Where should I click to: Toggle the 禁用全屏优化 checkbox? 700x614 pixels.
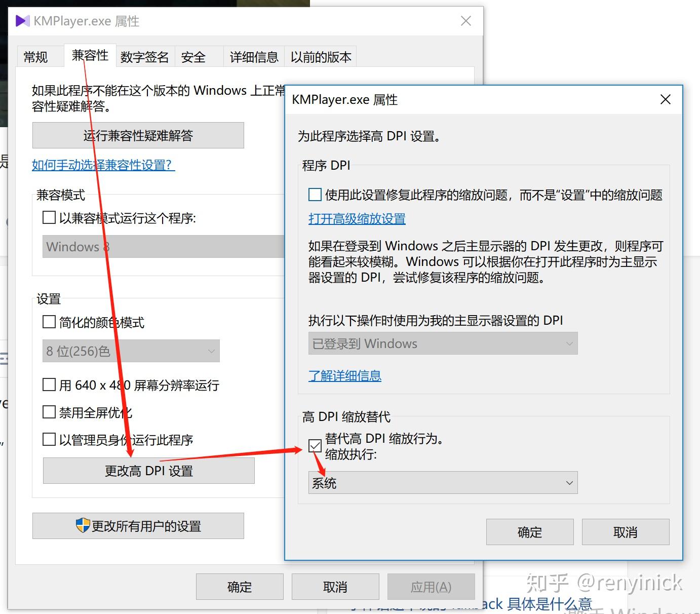[49, 412]
